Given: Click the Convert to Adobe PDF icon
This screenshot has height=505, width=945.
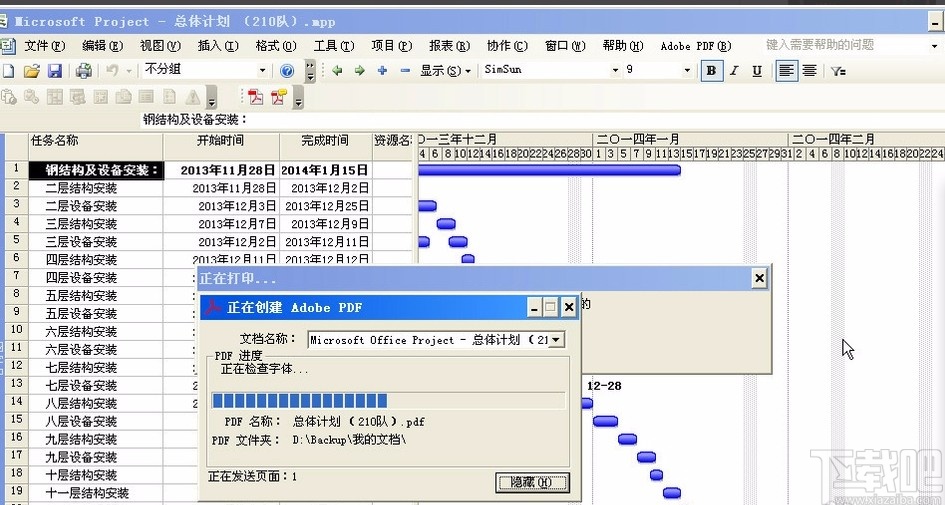Looking at the screenshot, I should pos(256,96).
